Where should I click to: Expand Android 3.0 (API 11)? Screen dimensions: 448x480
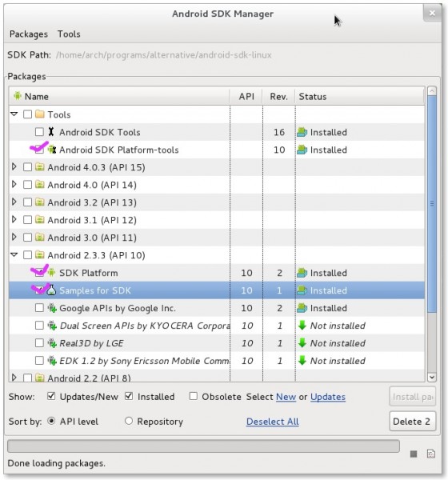14,237
